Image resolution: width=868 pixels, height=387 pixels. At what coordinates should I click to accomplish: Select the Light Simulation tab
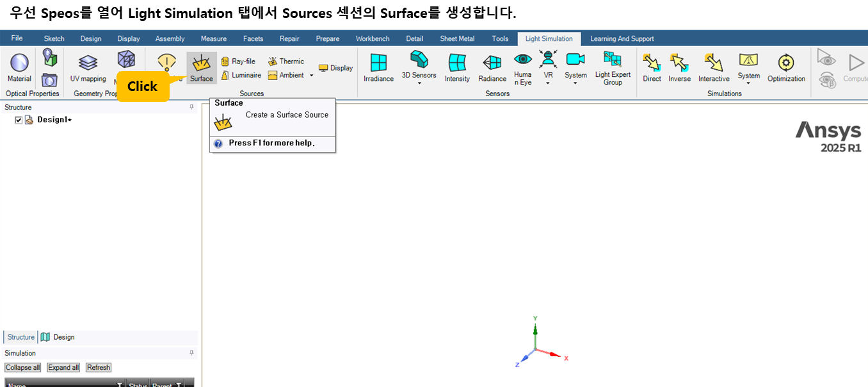pos(549,38)
